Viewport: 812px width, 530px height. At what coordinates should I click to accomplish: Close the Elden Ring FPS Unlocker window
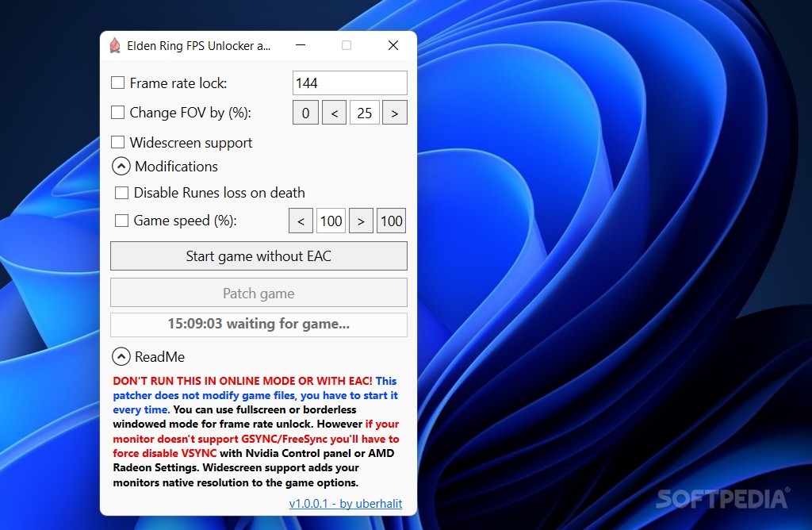tap(393, 45)
